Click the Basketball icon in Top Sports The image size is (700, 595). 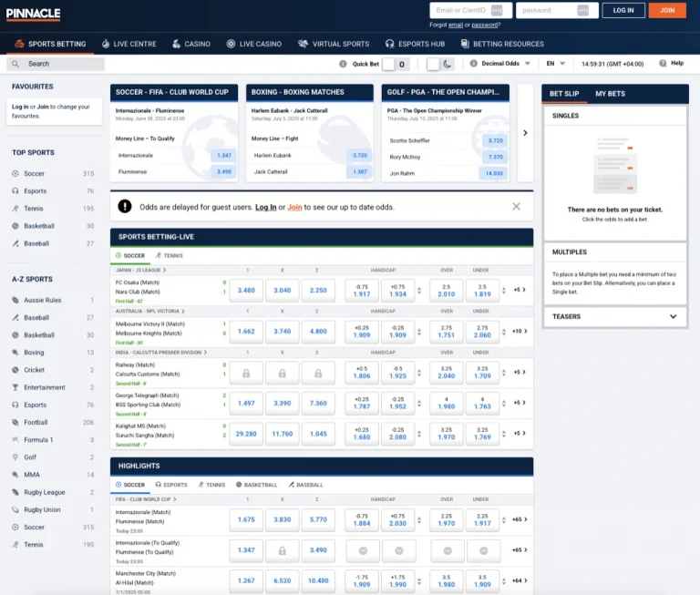tap(15, 226)
